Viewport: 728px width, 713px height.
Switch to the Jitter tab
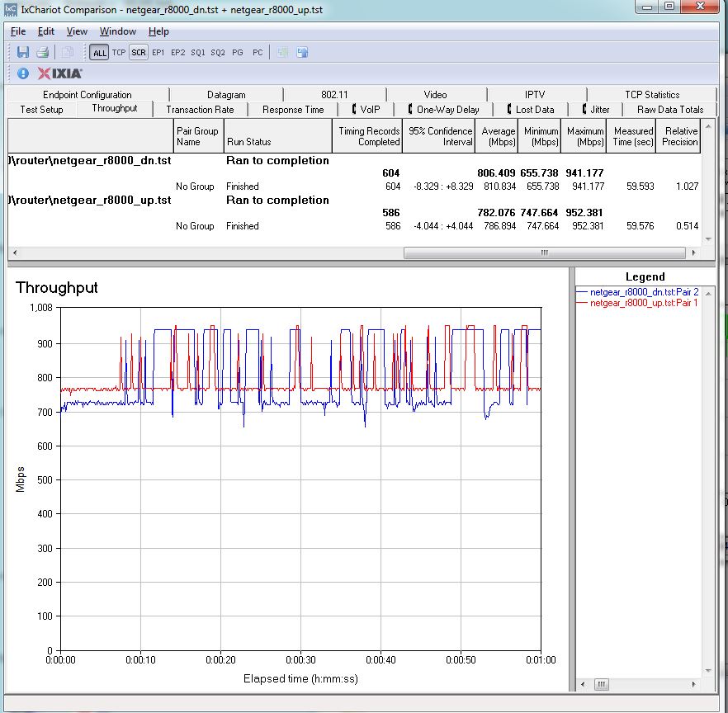pyautogui.click(x=596, y=110)
